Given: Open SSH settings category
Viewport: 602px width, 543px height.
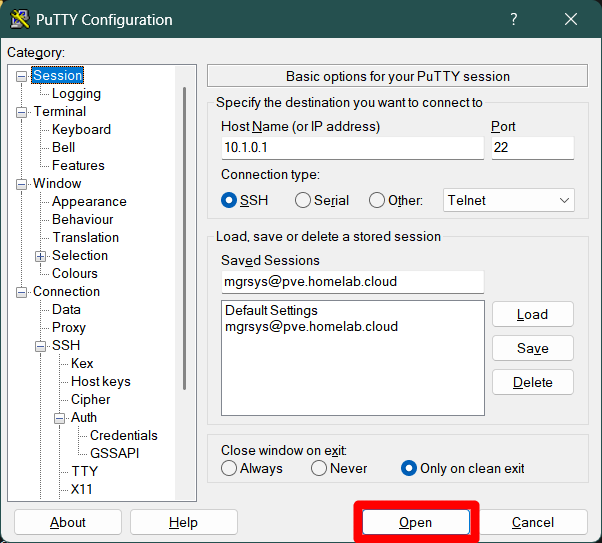Looking at the screenshot, I should pos(66,345).
